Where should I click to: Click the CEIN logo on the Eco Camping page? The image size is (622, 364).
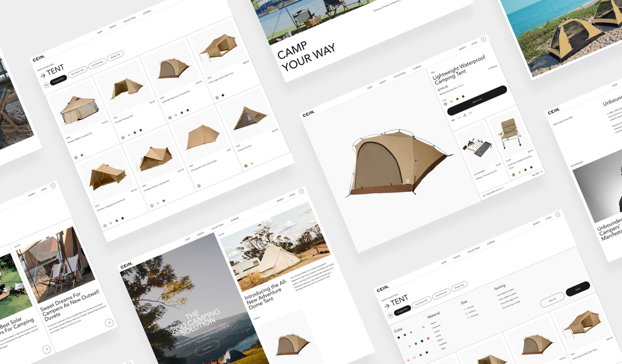(126, 265)
